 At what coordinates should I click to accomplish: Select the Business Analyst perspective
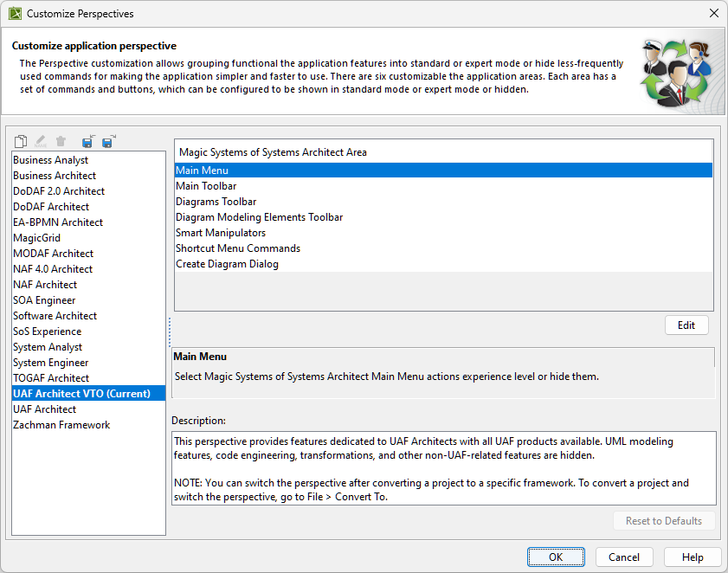tap(88, 160)
